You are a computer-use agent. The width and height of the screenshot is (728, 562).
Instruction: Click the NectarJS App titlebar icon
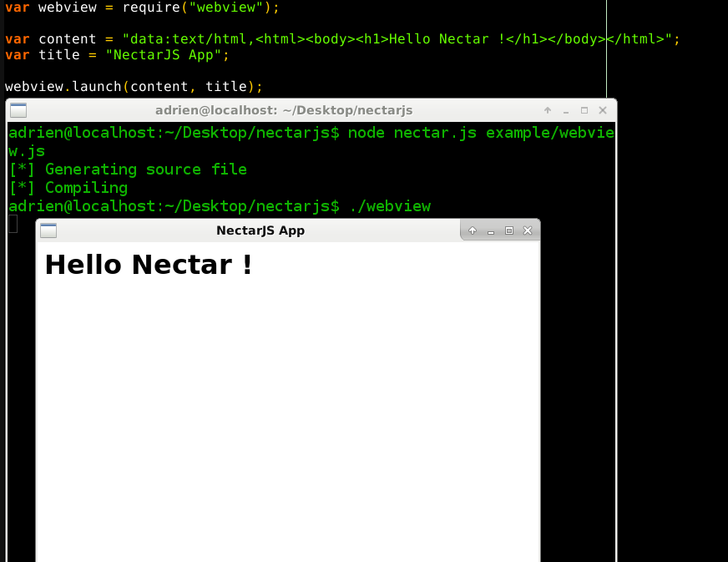(48, 230)
